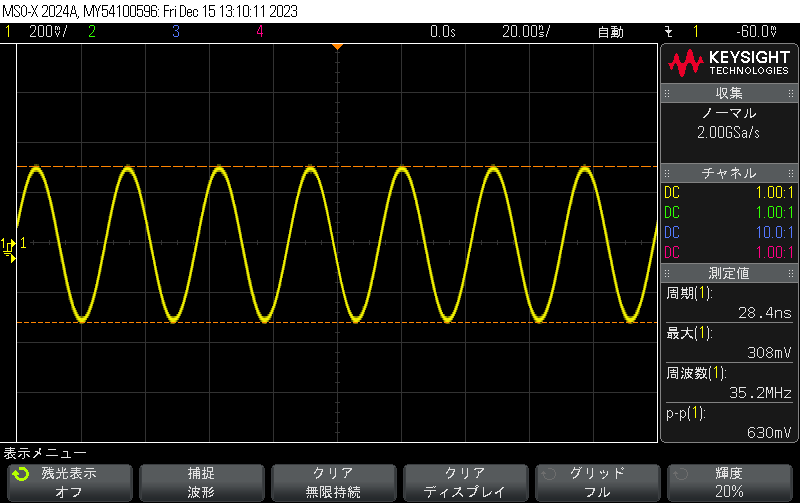Open the グリッド grid type selector

(598, 482)
